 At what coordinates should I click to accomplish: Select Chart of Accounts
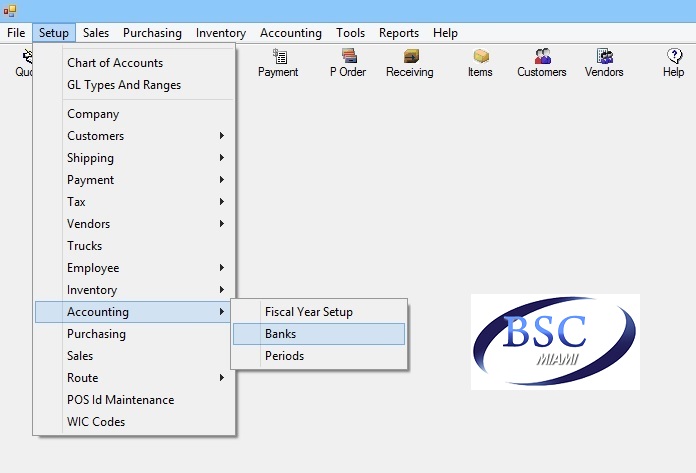point(134,63)
